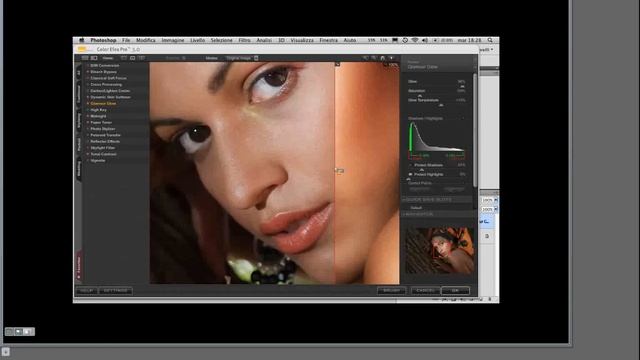Click the split preview view icon

[133, 58]
